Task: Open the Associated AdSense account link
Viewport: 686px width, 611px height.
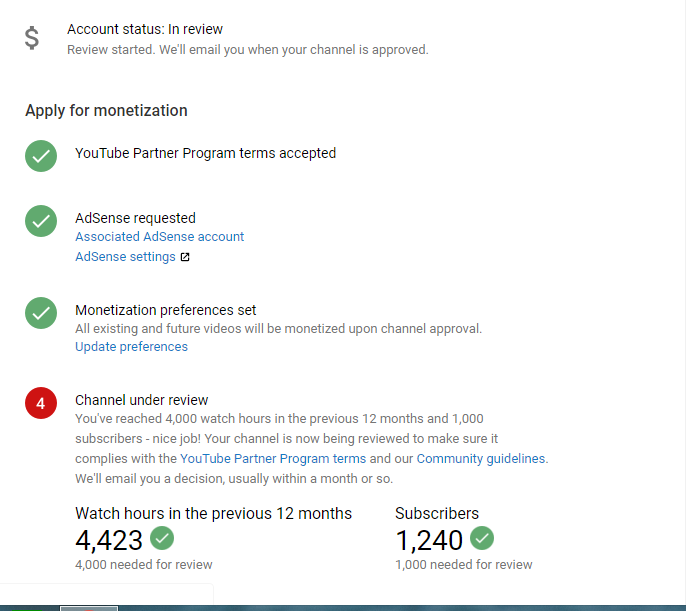Action: pyautogui.click(x=159, y=237)
